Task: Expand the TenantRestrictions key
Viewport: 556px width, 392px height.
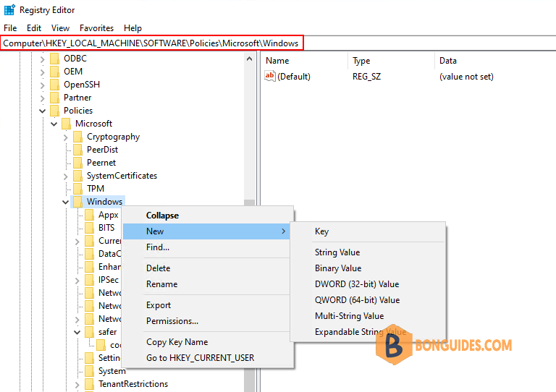Action: tap(77, 385)
